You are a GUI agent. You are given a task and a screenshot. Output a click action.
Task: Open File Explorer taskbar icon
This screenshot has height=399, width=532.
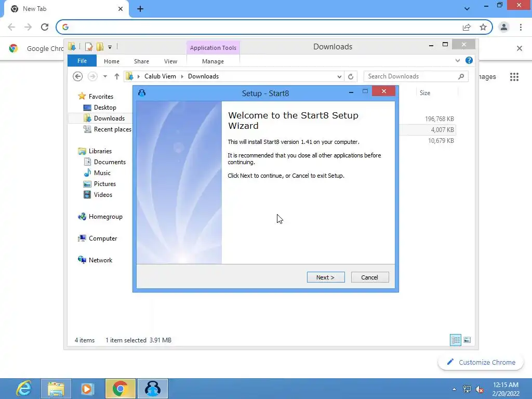56,389
